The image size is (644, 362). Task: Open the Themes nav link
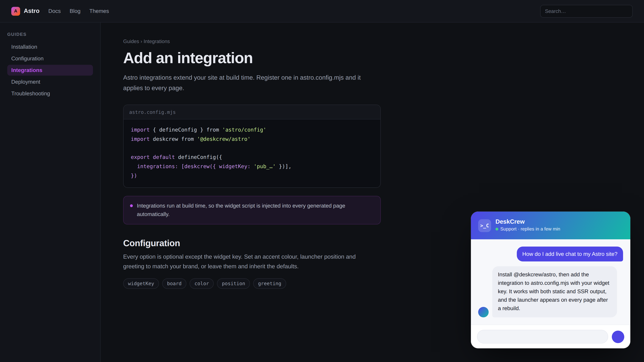pos(99,11)
